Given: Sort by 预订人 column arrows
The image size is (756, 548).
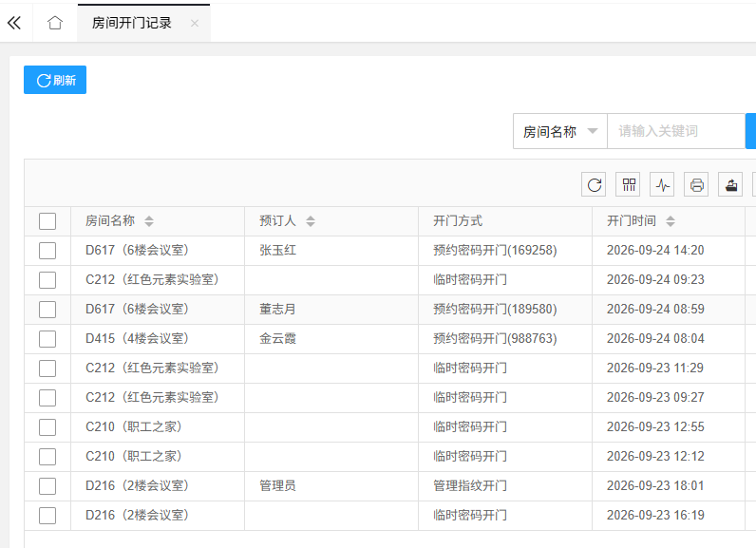Looking at the screenshot, I should (x=311, y=221).
